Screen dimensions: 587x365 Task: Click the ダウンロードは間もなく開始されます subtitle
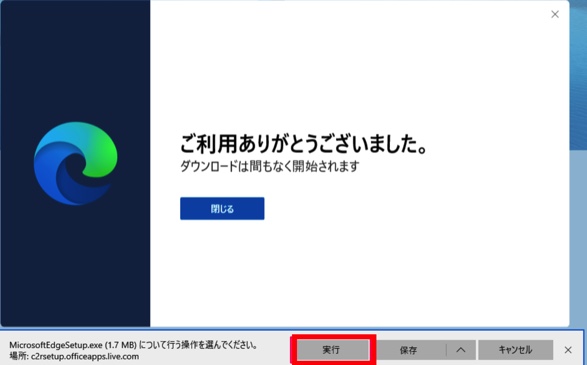click(x=270, y=166)
